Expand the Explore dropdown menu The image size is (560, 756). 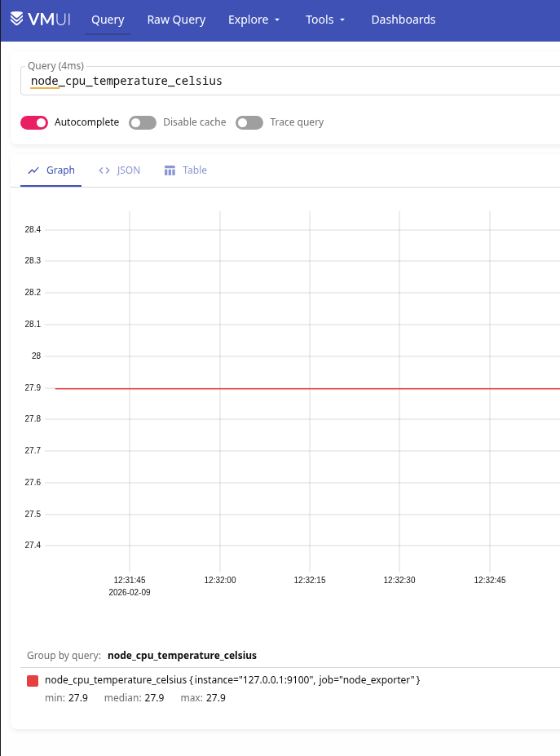[254, 20]
